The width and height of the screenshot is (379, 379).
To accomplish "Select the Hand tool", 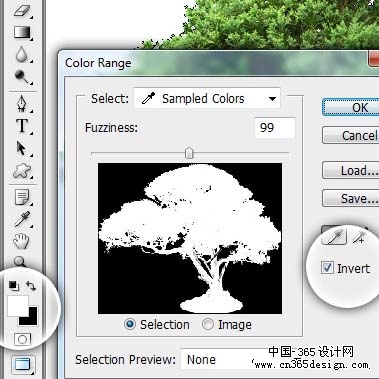I will pyautogui.click(x=21, y=241).
